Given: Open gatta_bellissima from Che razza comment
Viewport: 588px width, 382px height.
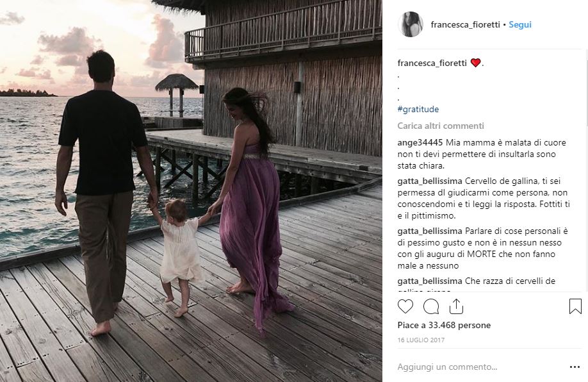Looking at the screenshot, I should pos(427,281).
